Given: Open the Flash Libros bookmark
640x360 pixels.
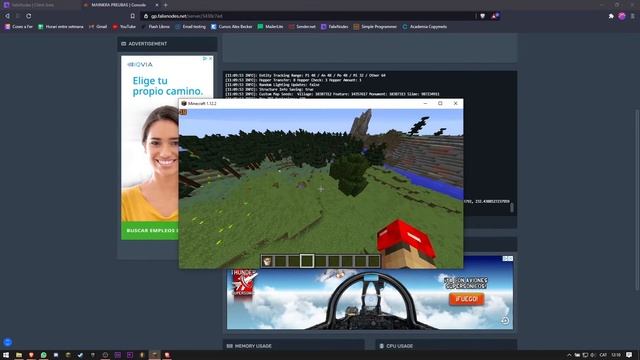Looking at the screenshot, I should pyautogui.click(x=156, y=27).
